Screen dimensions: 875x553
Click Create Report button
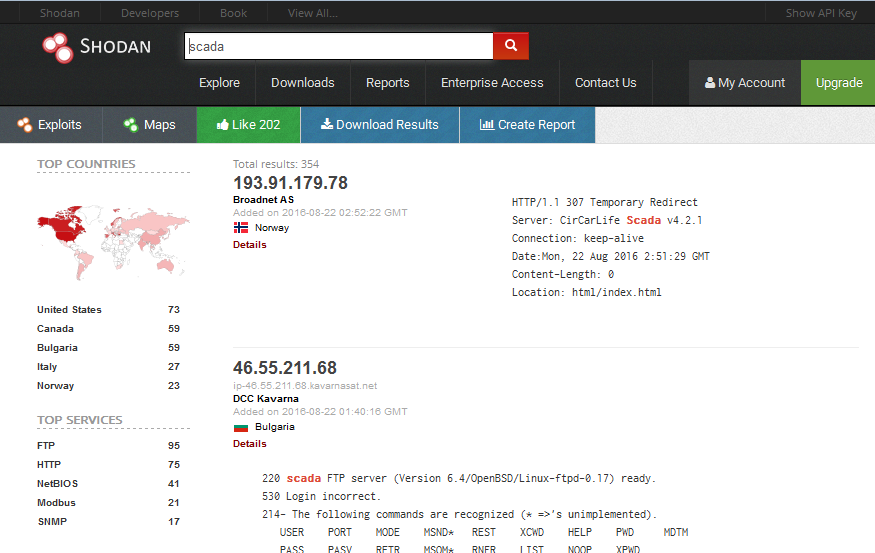pos(527,124)
